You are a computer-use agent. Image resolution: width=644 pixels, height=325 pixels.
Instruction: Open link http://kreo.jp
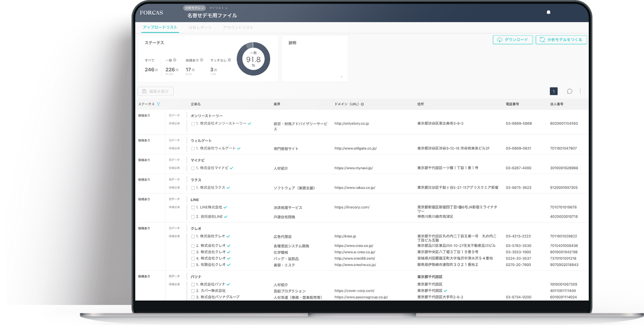345,236
